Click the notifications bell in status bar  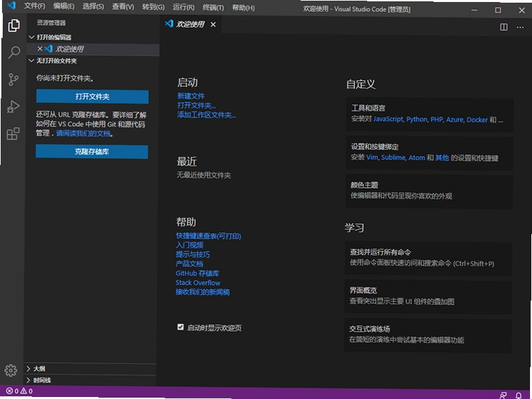(x=519, y=395)
